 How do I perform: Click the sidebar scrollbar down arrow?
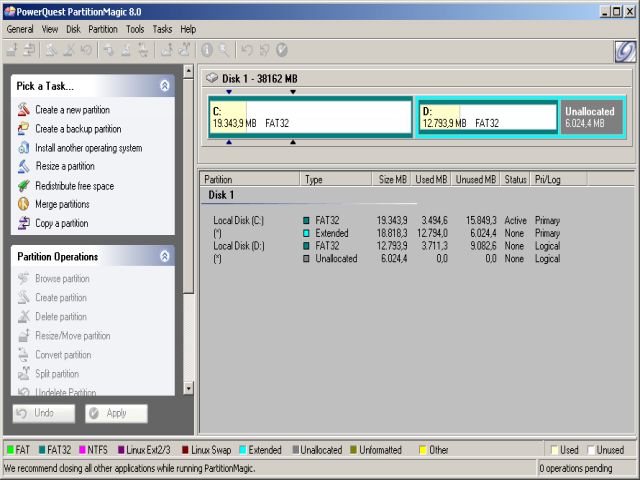coord(188,388)
